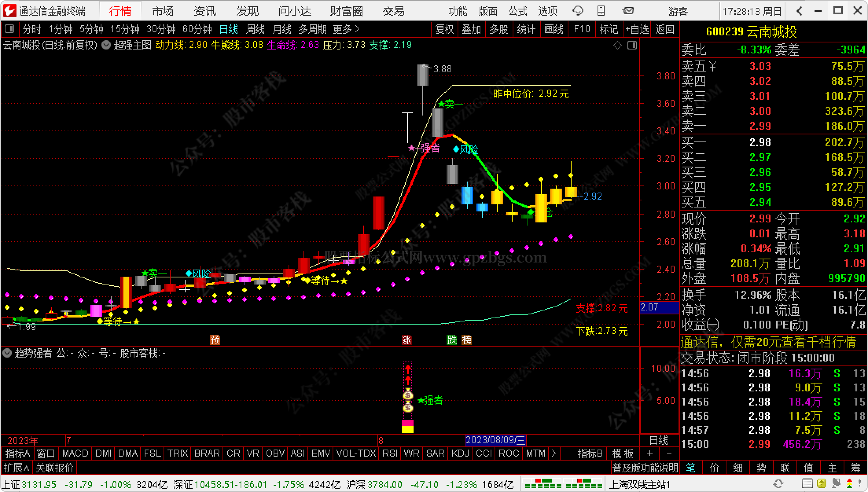Toggle left sidebar panel icon beside 分时
The width and height of the screenshot is (868, 492).
click(x=9, y=29)
